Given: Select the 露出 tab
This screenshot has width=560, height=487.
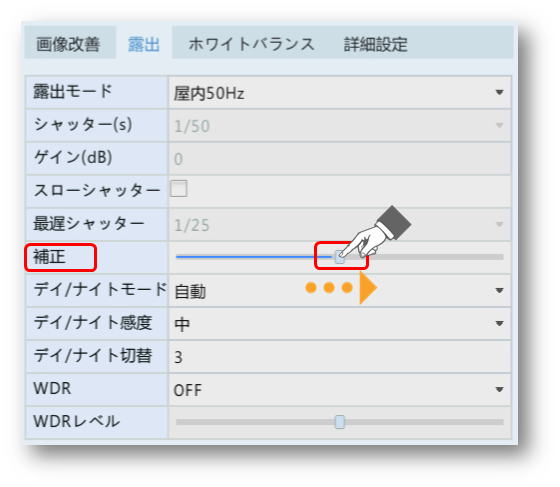Looking at the screenshot, I should pos(144,44).
